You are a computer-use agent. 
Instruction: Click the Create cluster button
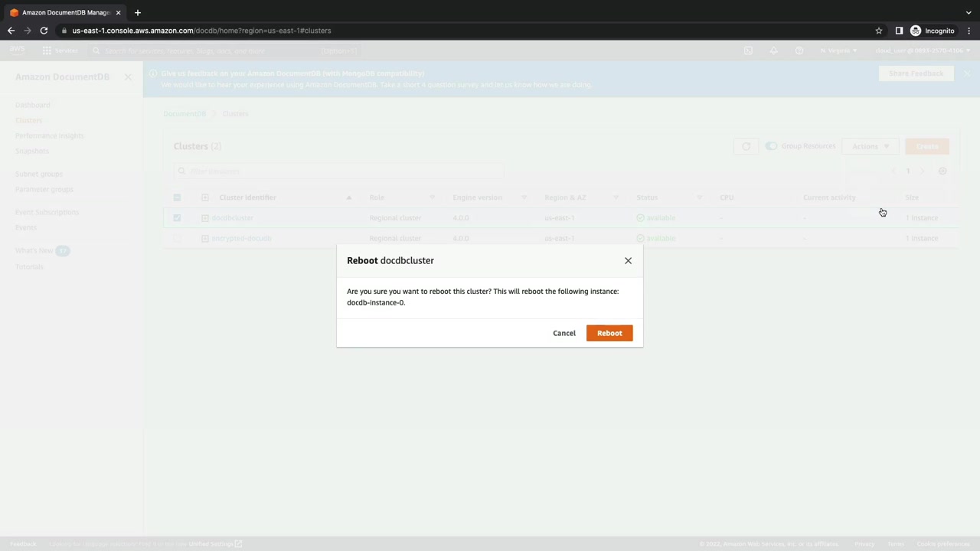click(927, 146)
